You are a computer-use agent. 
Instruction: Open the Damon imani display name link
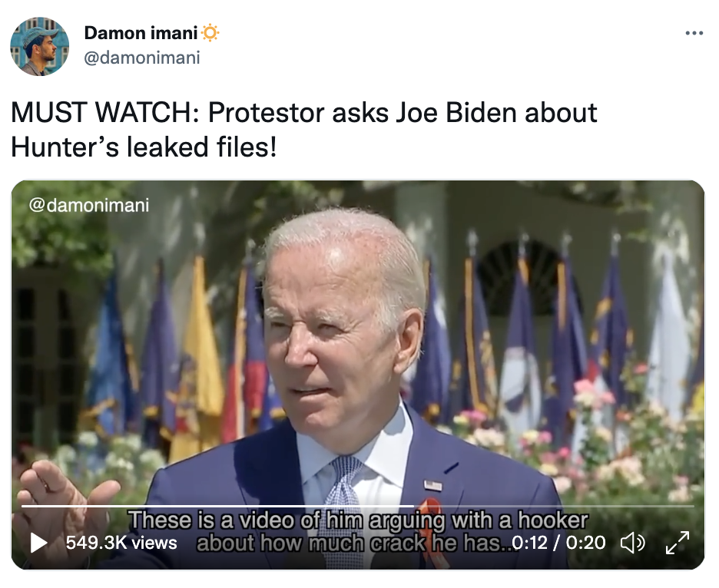141,33
